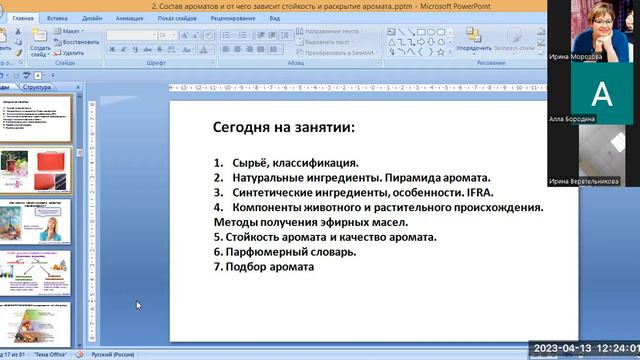Click the decrease list level icon

(261, 36)
